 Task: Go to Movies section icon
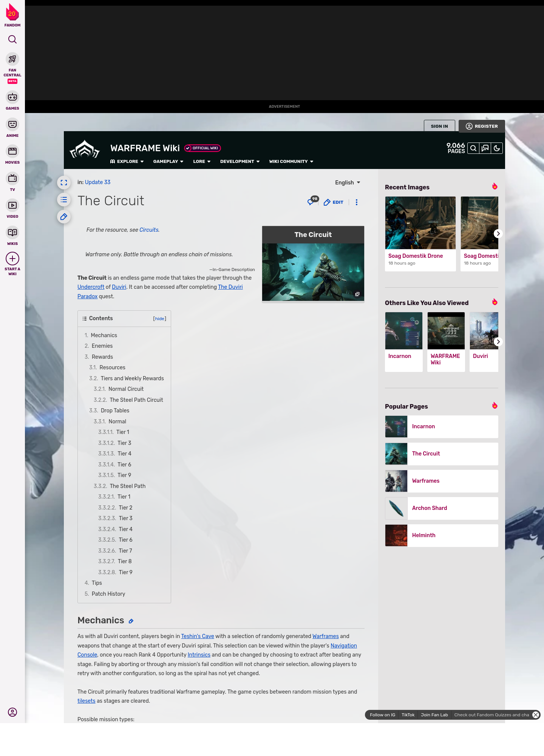[12, 151]
